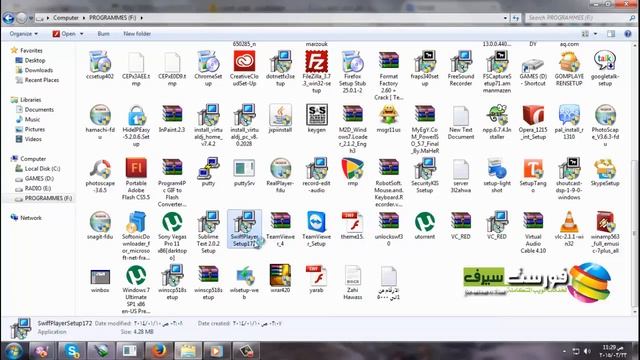Screen dimensions: 640x360
Task: Select the GOMPLAYERENSETUP file
Action: pos(569,61)
